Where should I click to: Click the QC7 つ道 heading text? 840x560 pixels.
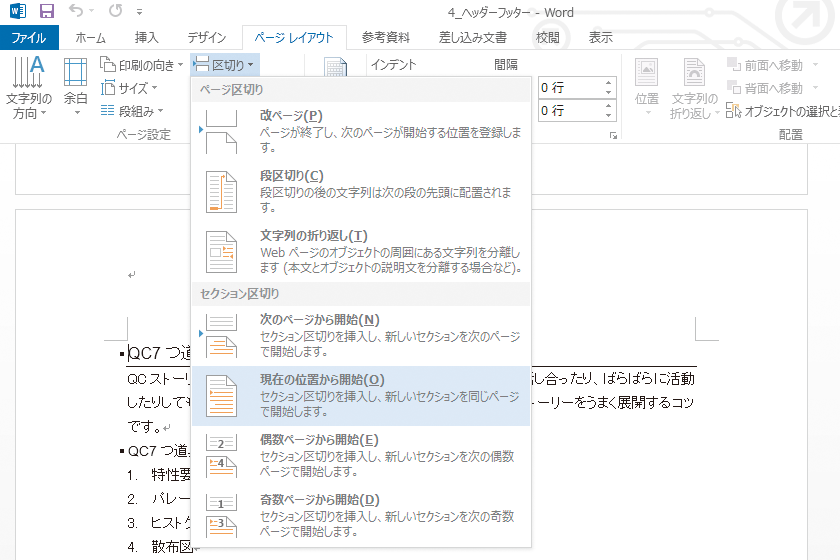(x=159, y=353)
